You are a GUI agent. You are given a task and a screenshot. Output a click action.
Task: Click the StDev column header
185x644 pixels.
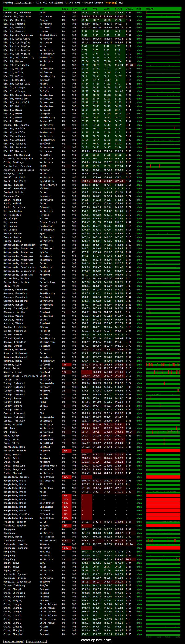click(x=129, y=9)
